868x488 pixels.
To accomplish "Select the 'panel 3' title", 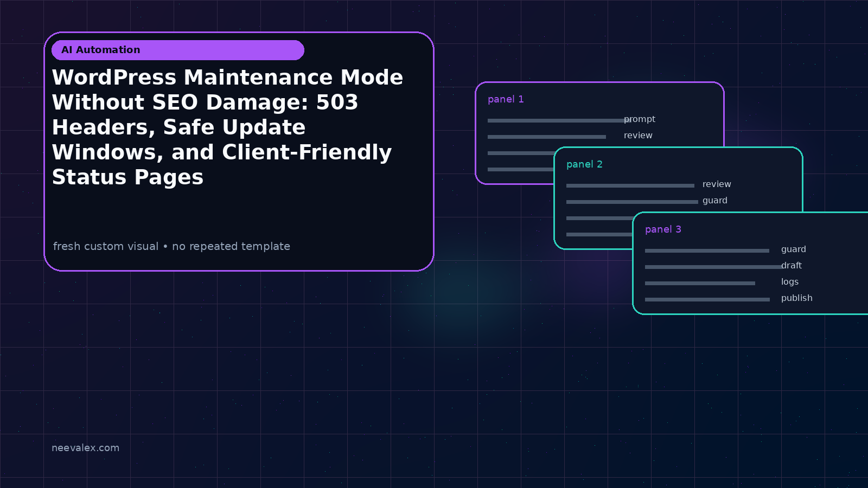I will click(x=663, y=229).
